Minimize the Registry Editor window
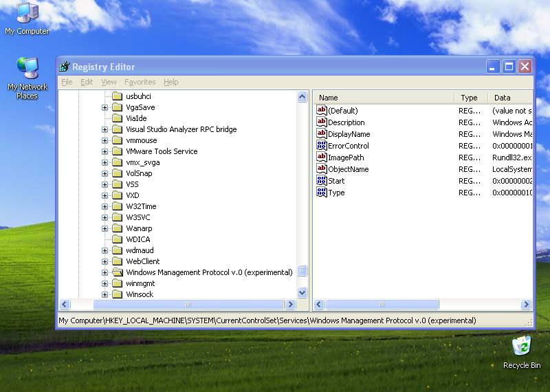 click(x=492, y=66)
